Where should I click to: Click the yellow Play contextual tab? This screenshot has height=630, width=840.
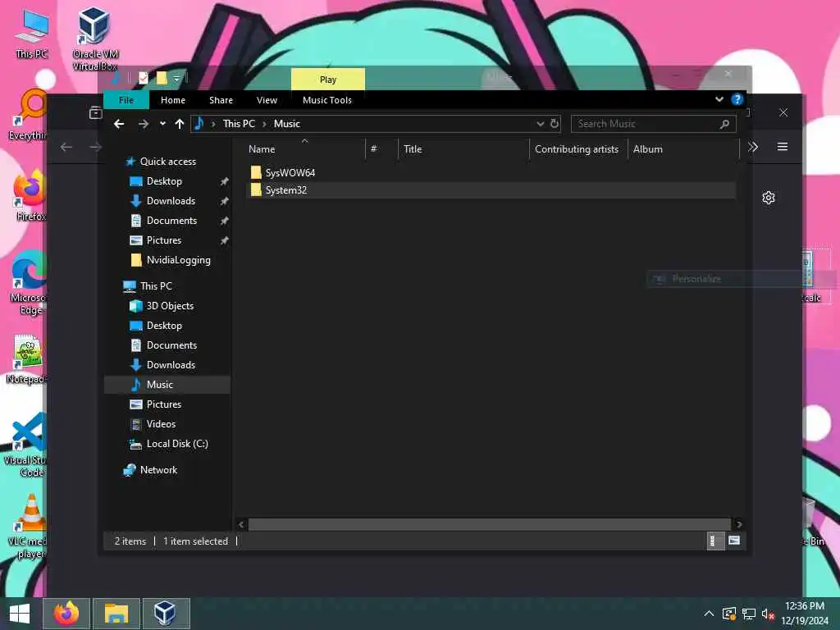click(328, 80)
